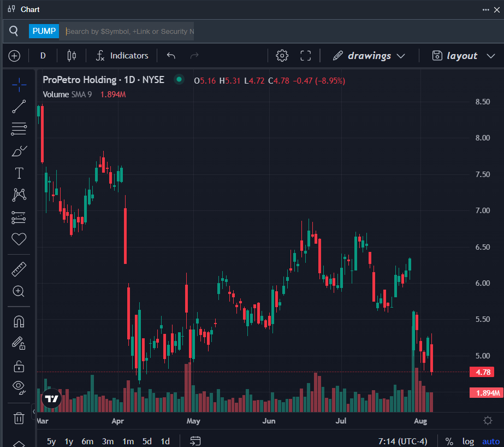This screenshot has height=447, width=504.
Task: Select the crosshair cursor tool
Action: tap(19, 85)
